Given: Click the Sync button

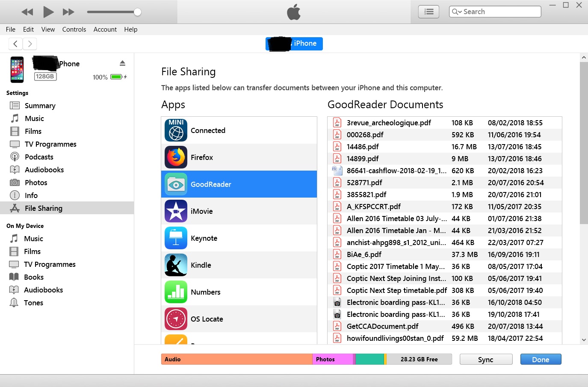Looking at the screenshot, I should pos(486,360).
